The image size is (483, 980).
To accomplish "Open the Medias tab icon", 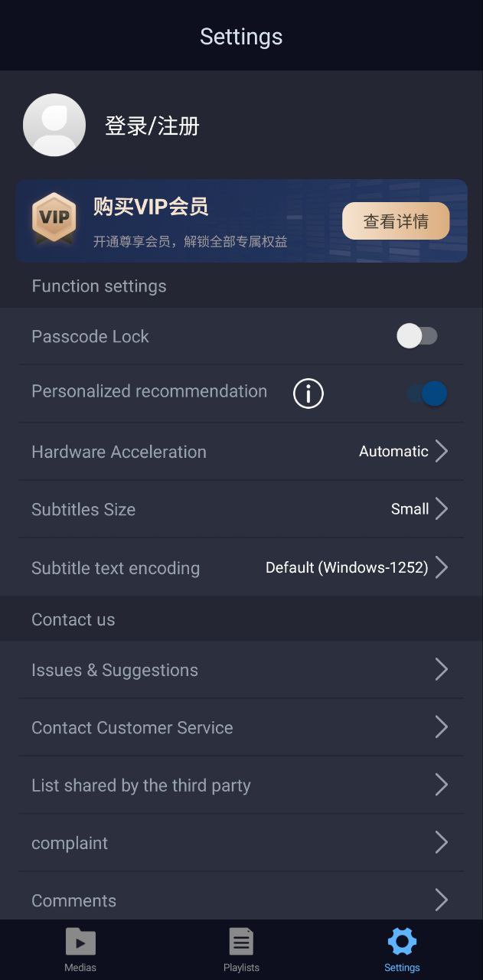I will [x=80, y=942].
